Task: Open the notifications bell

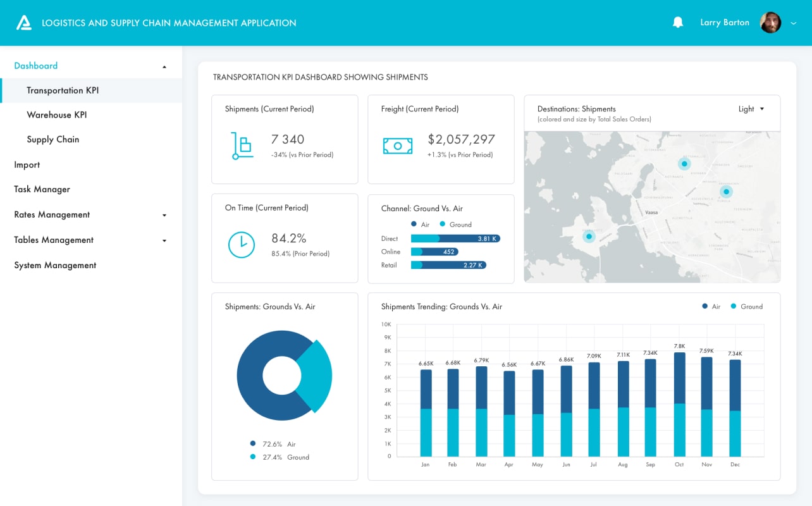Action: [677, 22]
